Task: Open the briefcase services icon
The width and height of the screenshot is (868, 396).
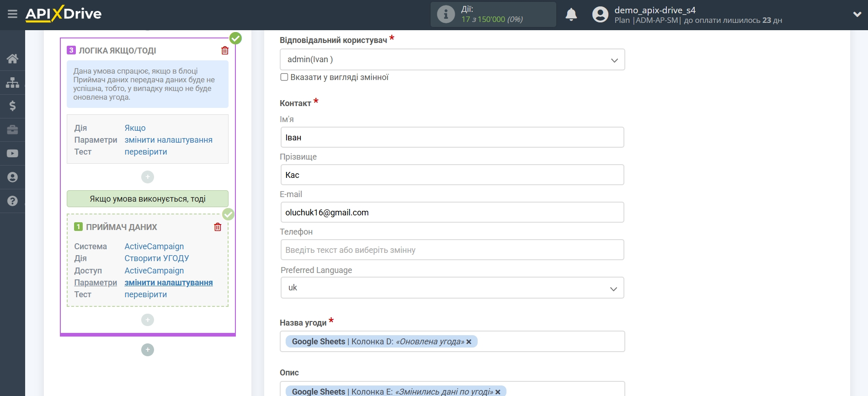Action: click(x=12, y=130)
